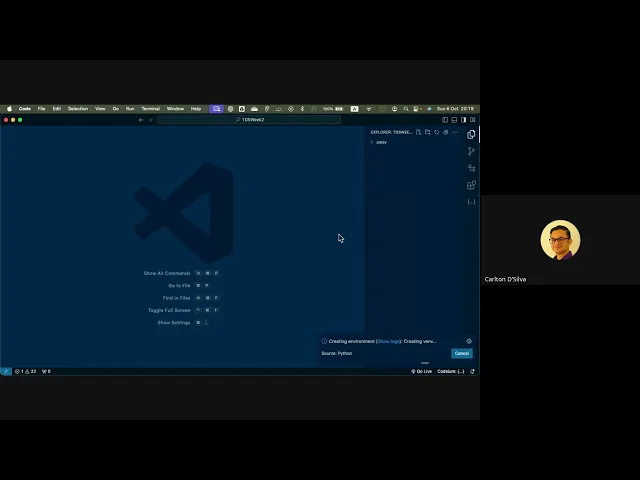The width and height of the screenshot is (640, 480).
Task: Click Carlton D'Silva's profile picture
Action: 560,240
